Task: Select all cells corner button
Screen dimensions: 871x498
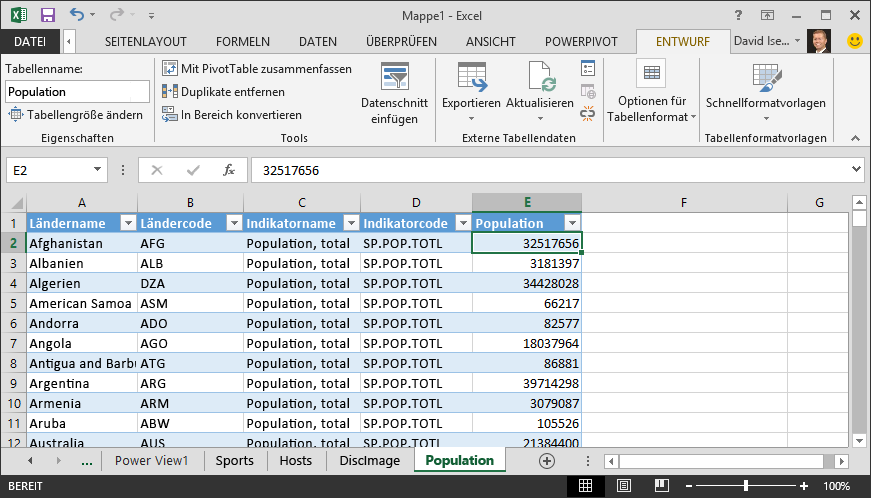Action: 16,203
